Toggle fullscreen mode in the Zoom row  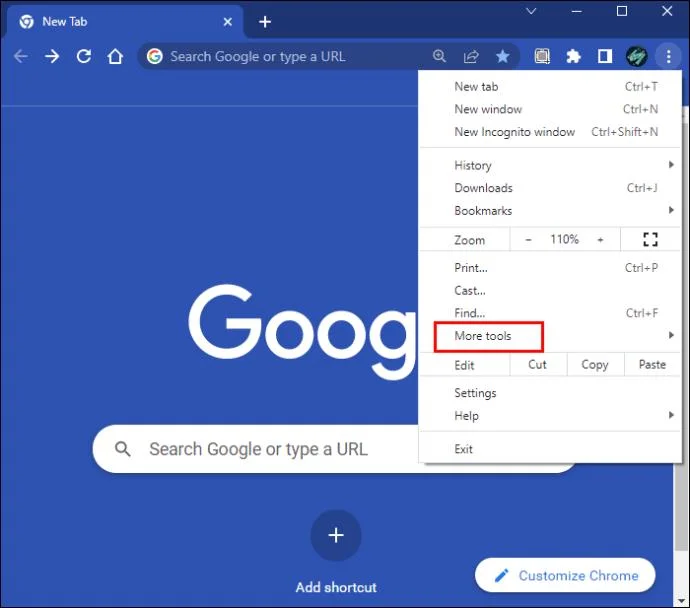(x=650, y=240)
